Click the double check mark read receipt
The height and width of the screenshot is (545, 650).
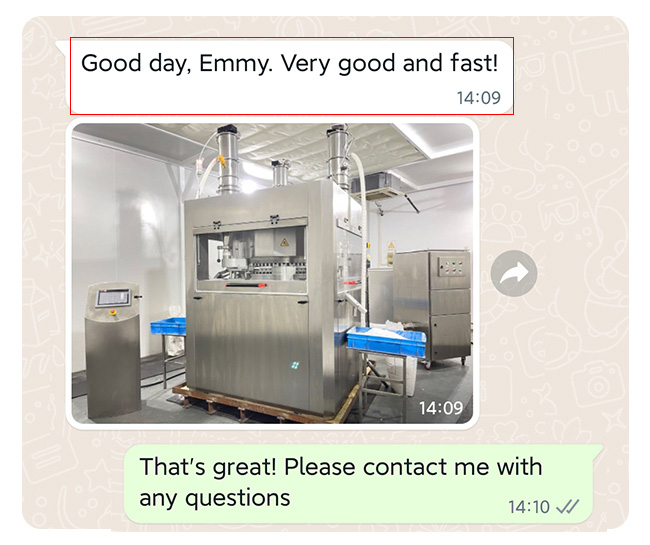click(567, 506)
